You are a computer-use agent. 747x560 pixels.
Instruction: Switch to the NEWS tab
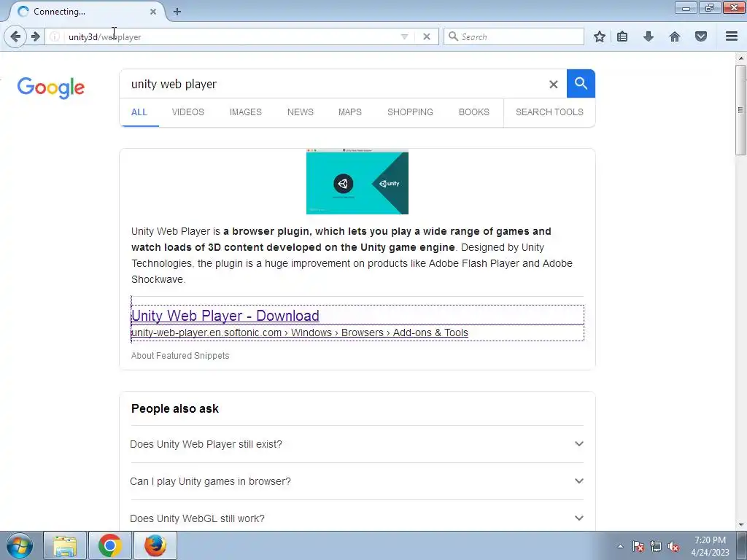(x=300, y=112)
